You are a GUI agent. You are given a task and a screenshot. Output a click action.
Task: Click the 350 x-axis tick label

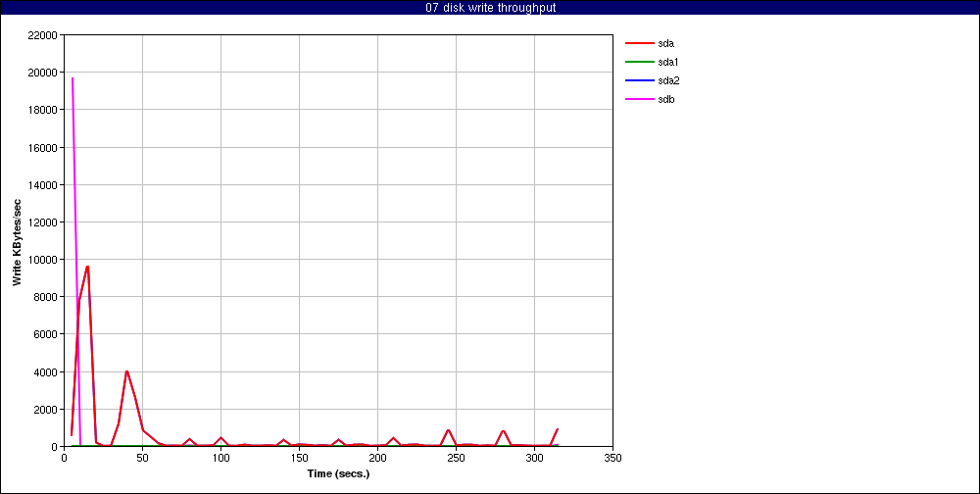coord(613,459)
